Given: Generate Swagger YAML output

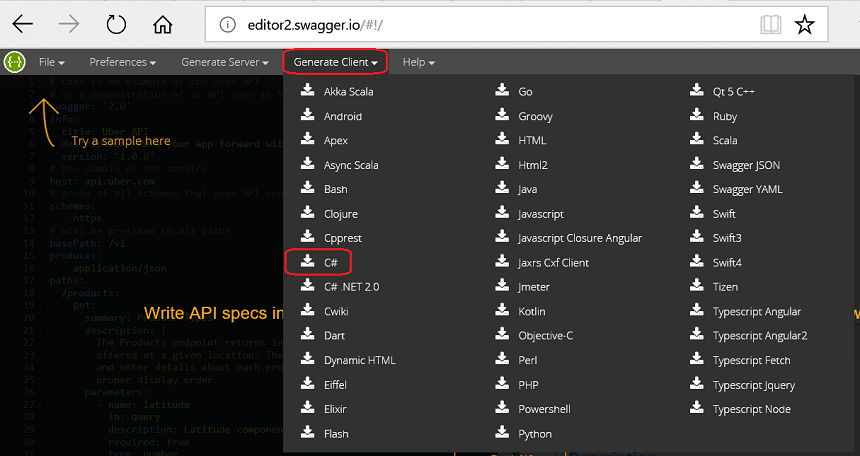Looking at the screenshot, I should (x=748, y=189).
